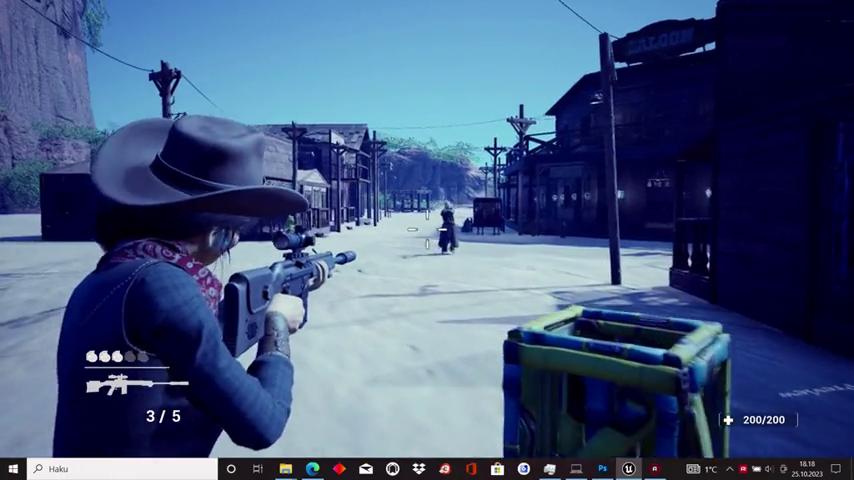Viewport: 854px width, 480px height.
Task: Open the Mail app from taskbar
Action: (x=366, y=469)
